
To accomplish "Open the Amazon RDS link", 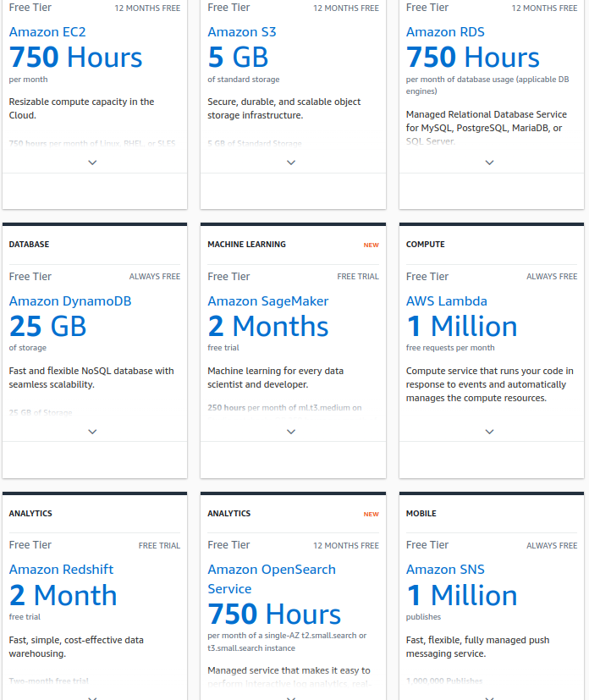I will click(445, 32).
